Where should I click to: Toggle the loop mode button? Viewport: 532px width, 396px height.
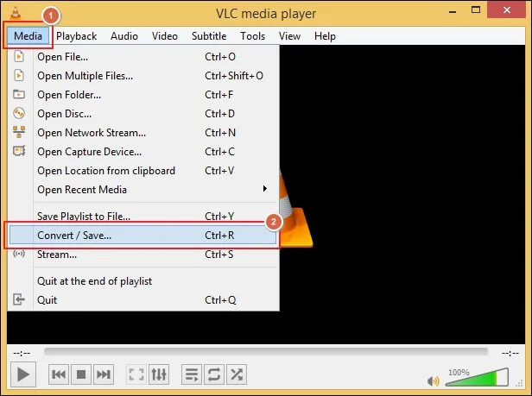pos(214,374)
